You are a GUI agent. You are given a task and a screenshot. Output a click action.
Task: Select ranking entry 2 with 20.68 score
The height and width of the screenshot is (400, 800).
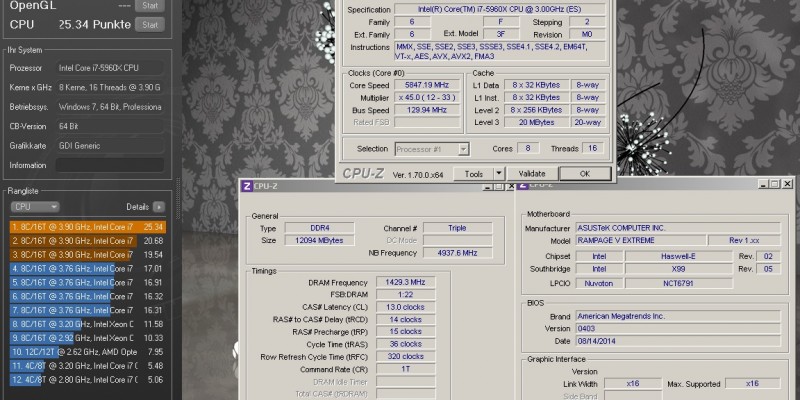87,241
